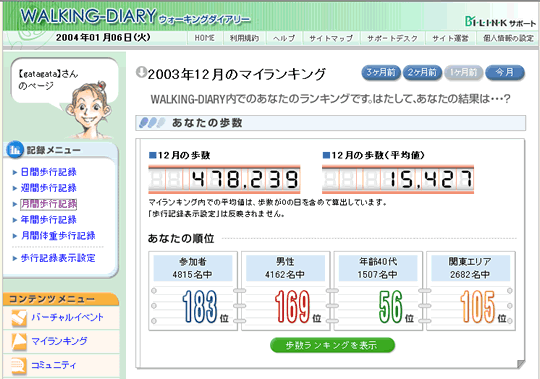Open 月間歩行記録 link
The width and height of the screenshot is (540, 379).
[x=48, y=204]
